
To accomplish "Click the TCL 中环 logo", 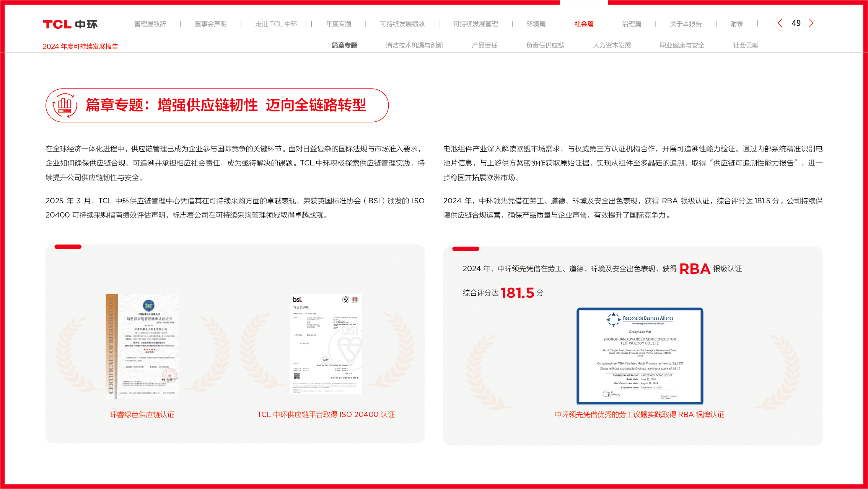I will (70, 25).
